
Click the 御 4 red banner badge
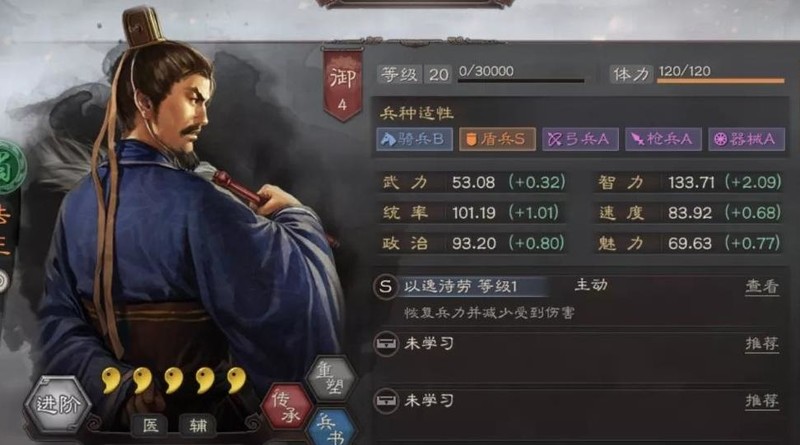[342, 85]
